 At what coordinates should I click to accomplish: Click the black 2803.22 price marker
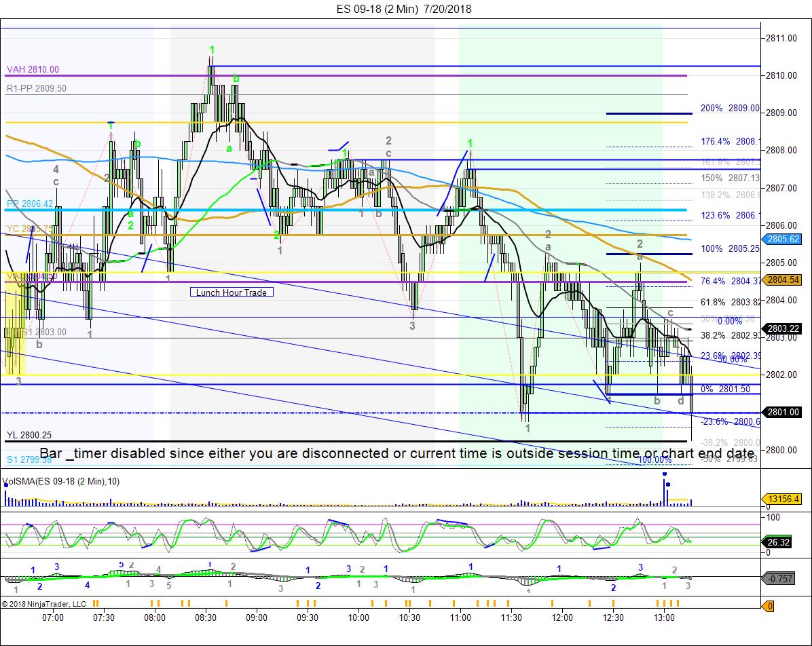click(x=783, y=328)
